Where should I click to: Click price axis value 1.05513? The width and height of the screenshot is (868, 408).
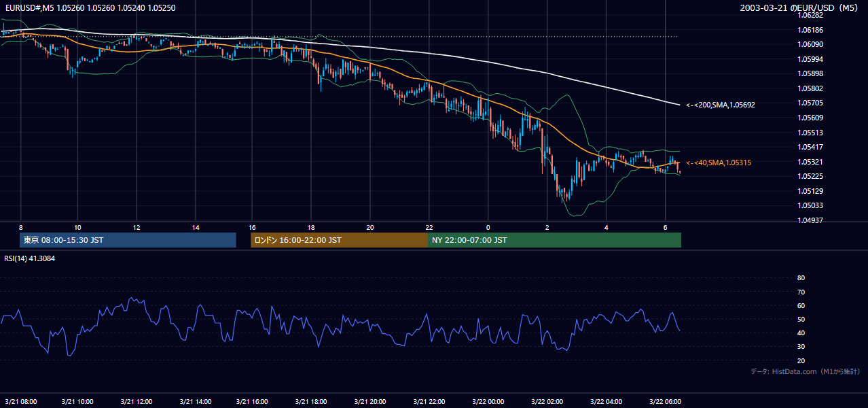pyautogui.click(x=810, y=133)
